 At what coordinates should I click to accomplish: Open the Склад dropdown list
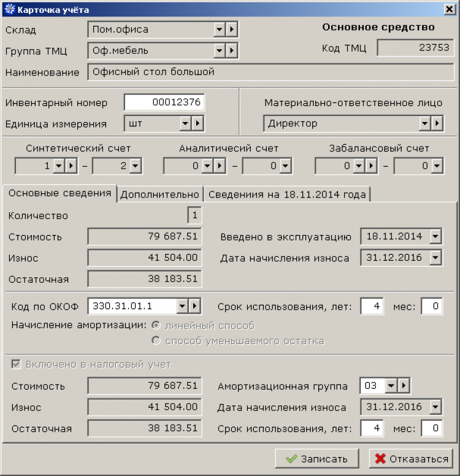tap(219, 29)
